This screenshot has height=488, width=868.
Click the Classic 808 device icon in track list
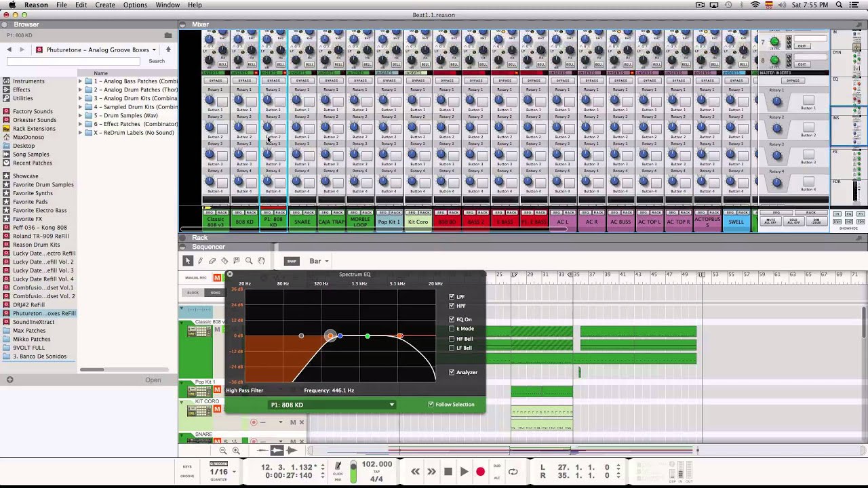[x=200, y=331]
